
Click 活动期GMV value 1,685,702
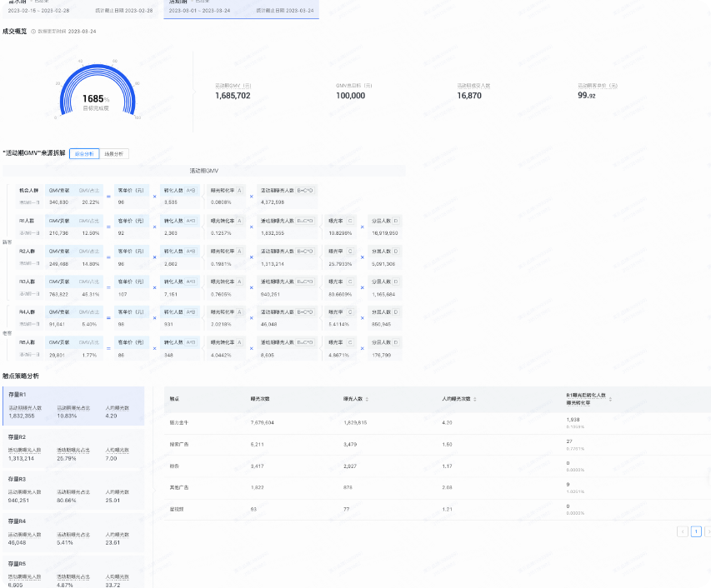(233, 96)
